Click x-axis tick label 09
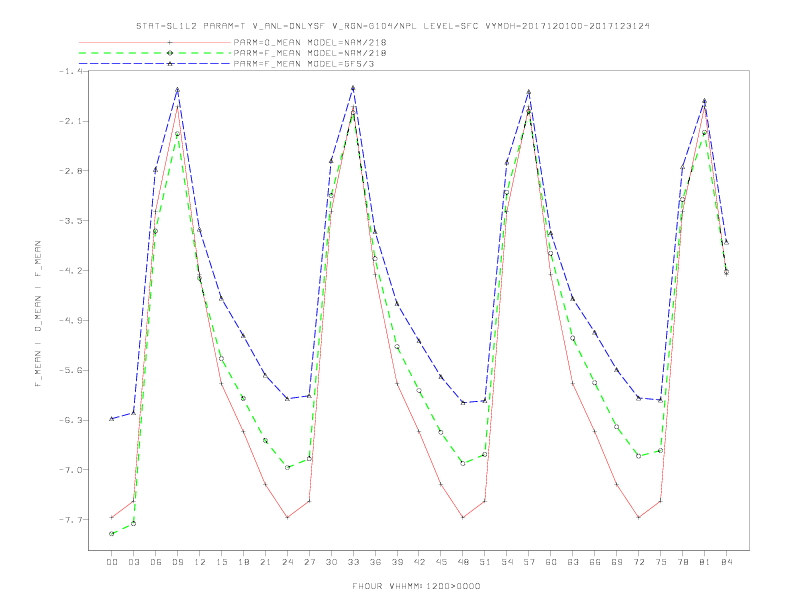Image resolution: width=792 pixels, height=612 pixels. point(177,562)
